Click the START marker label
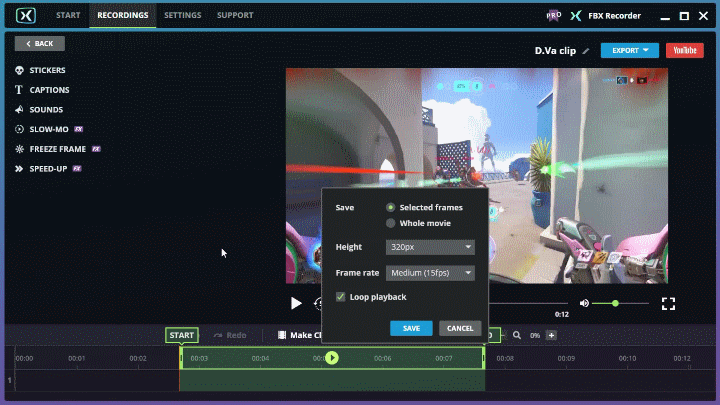720x405 pixels. 182,335
